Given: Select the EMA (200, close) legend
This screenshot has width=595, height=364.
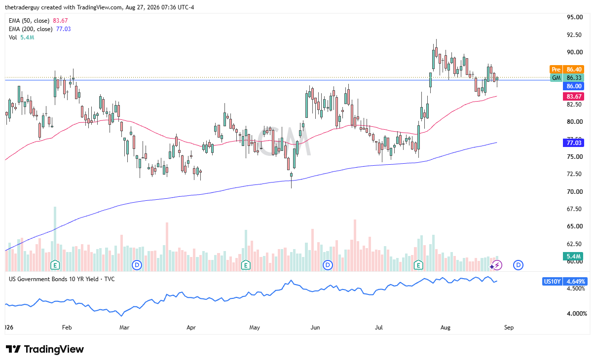Looking at the screenshot, I should pyautogui.click(x=40, y=29).
